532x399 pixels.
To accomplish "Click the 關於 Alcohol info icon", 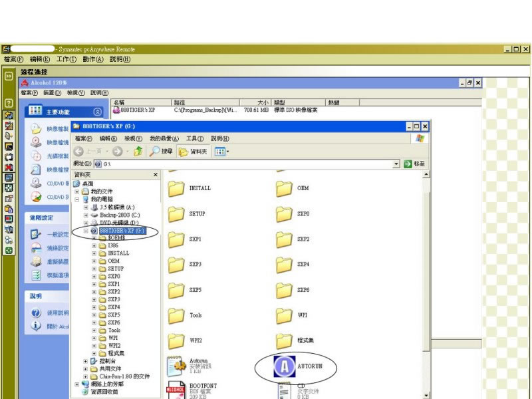I will coord(36,326).
